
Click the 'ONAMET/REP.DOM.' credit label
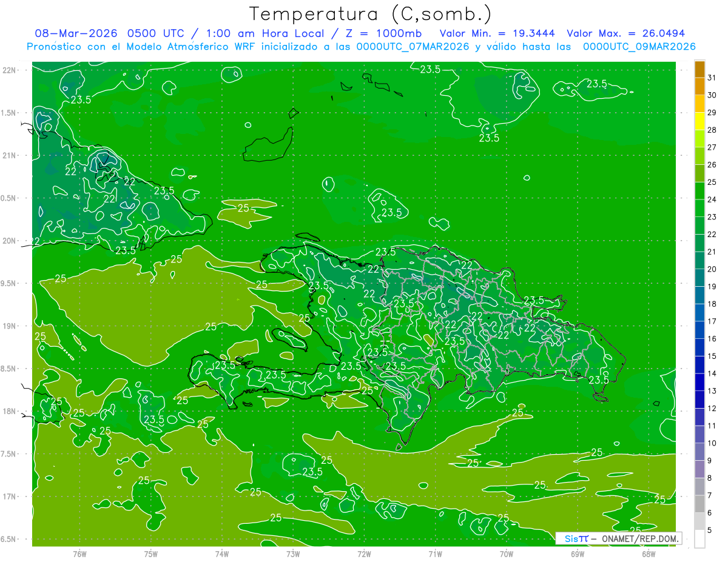[x=640, y=538]
